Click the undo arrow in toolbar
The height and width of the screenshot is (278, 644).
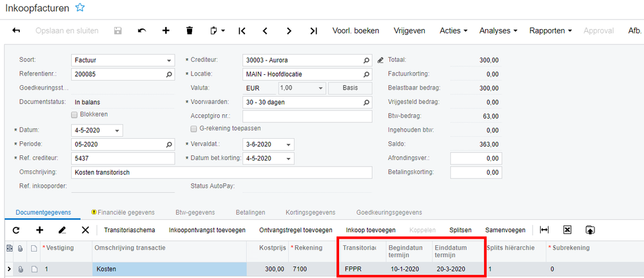coord(142,30)
